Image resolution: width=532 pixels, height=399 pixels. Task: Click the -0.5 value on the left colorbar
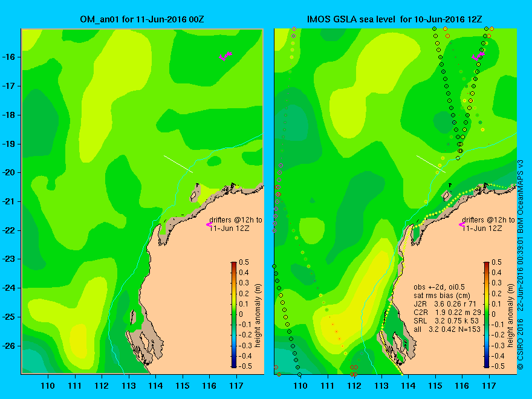245,366
